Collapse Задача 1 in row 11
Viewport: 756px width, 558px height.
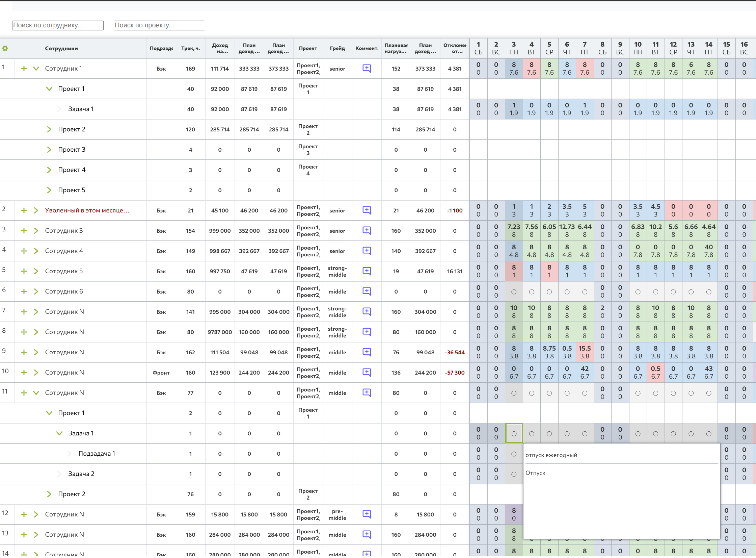[x=59, y=433]
